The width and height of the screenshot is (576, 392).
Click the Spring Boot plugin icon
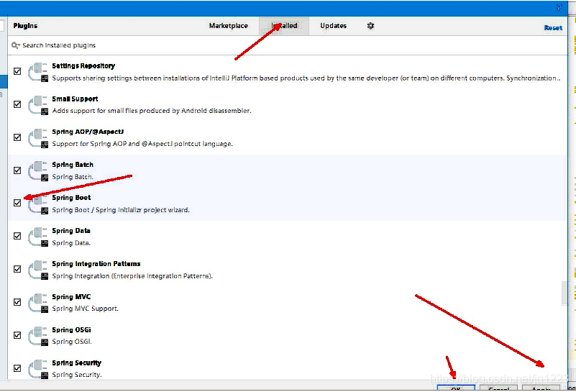(x=39, y=204)
